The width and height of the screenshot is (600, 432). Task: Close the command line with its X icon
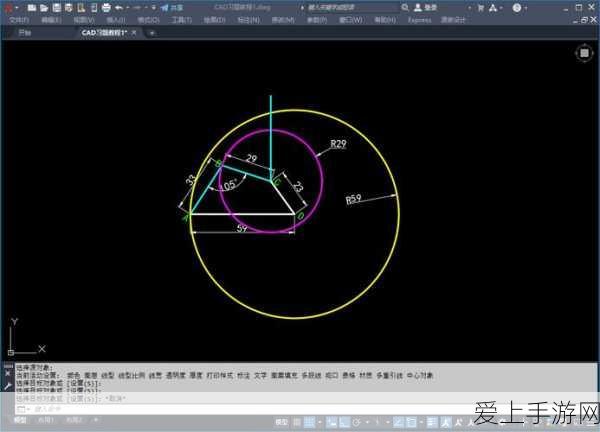(x=8, y=373)
